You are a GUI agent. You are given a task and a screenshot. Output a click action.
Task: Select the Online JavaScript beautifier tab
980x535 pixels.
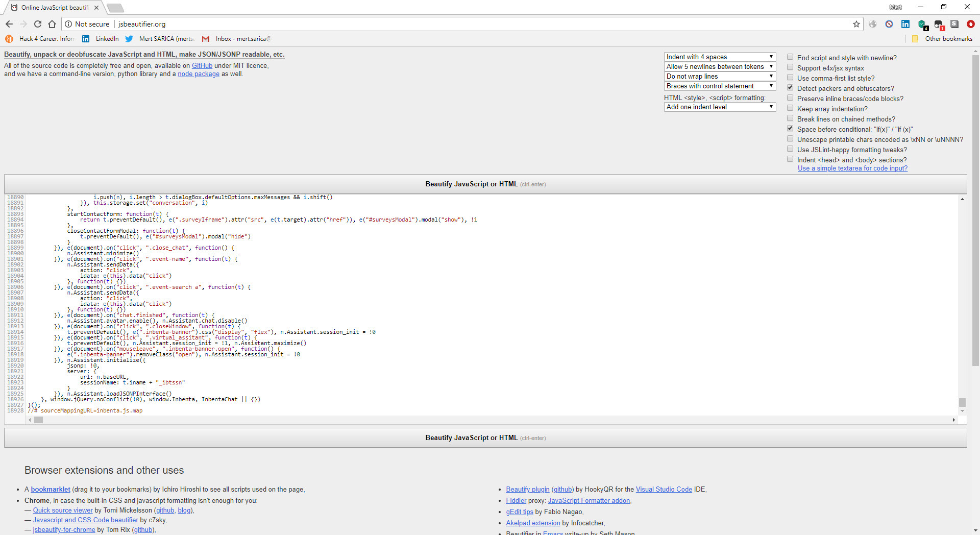coord(55,8)
